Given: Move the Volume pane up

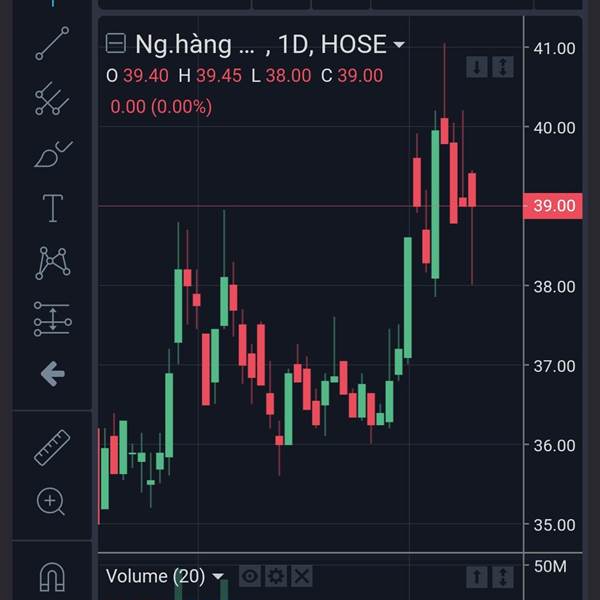Looking at the screenshot, I should pyautogui.click(x=477, y=577).
